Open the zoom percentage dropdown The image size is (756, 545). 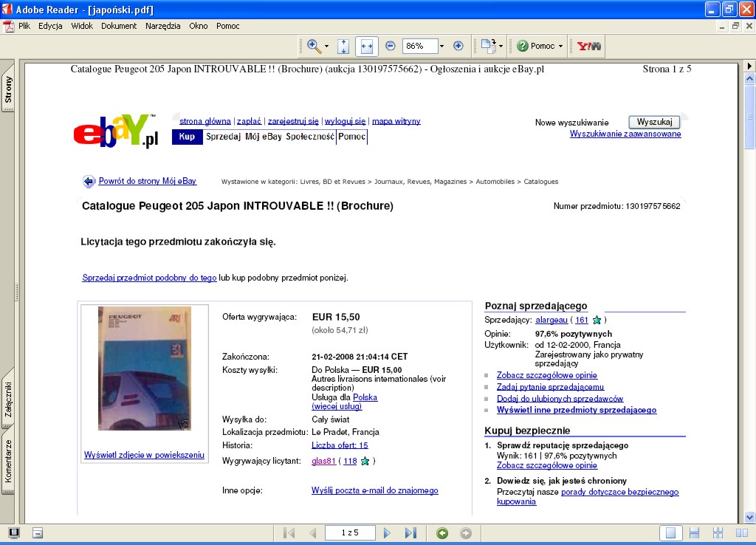pos(441,46)
